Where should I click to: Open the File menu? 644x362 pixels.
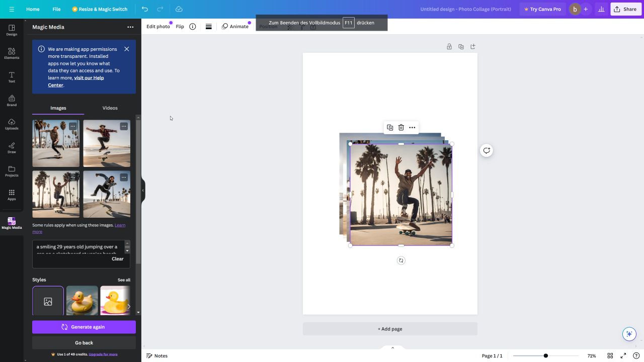[56, 9]
